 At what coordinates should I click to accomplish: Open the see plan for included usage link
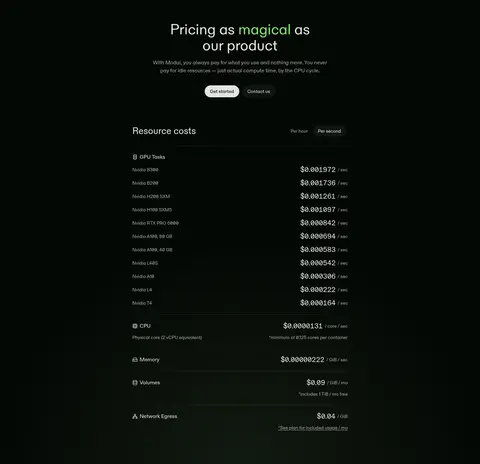pyautogui.click(x=313, y=428)
